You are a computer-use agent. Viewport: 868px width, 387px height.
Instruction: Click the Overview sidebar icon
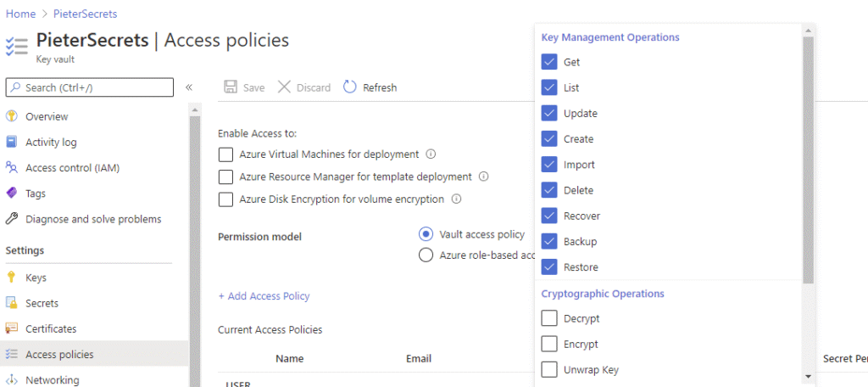pos(12,116)
